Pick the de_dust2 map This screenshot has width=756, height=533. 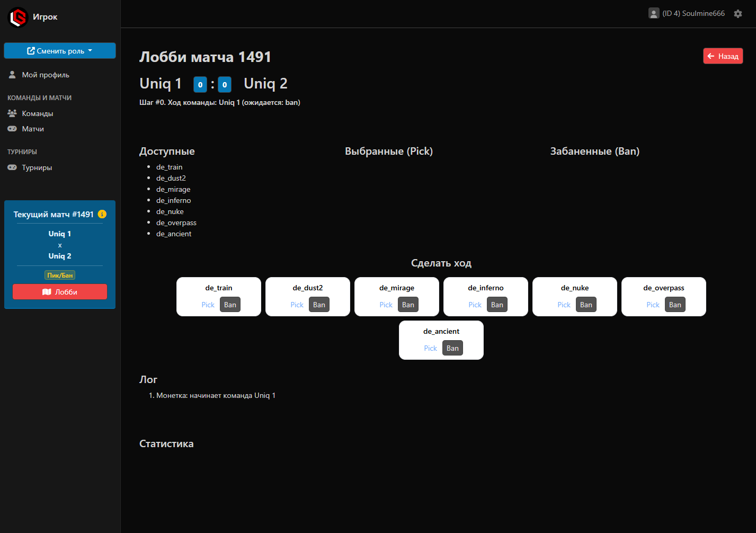pos(297,305)
